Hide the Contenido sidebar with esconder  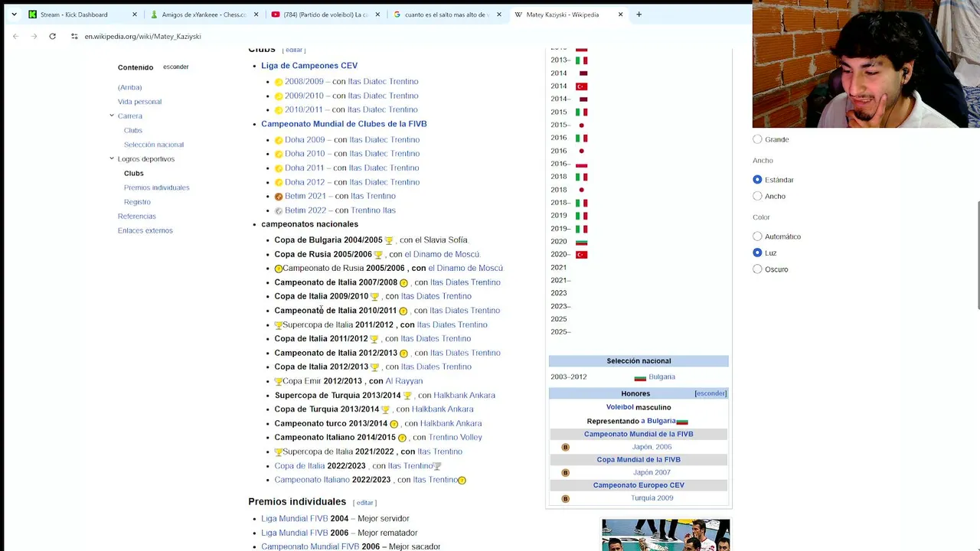[x=175, y=67]
